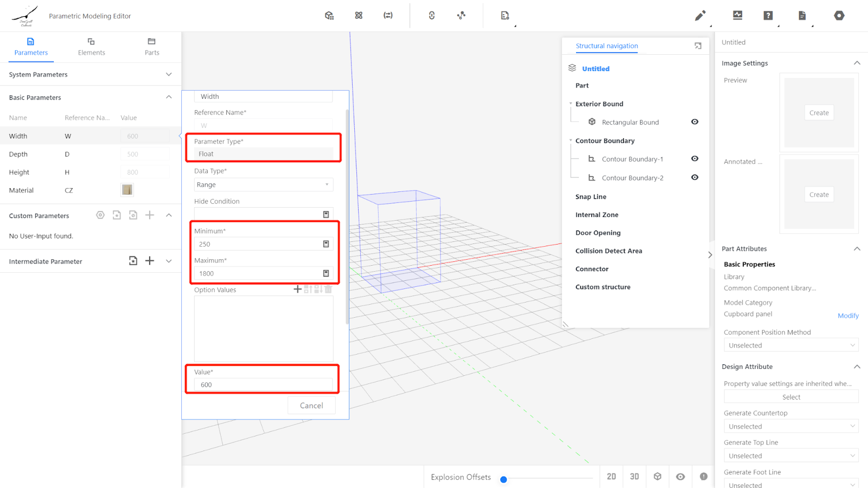Image resolution: width=868 pixels, height=488 pixels.
Task: Switch to the Elements tab
Action: click(91, 47)
